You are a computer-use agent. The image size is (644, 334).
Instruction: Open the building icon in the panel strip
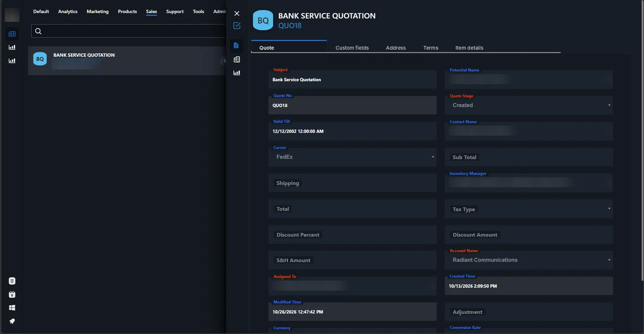tap(237, 59)
